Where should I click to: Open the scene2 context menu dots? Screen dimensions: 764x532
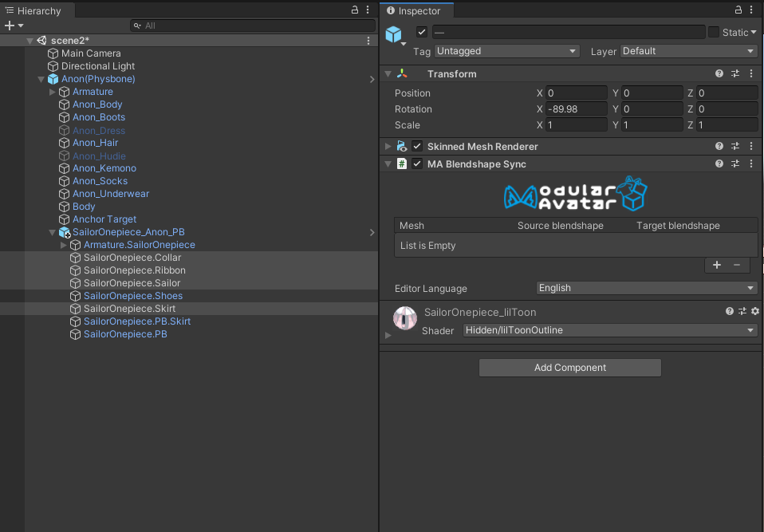368,41
